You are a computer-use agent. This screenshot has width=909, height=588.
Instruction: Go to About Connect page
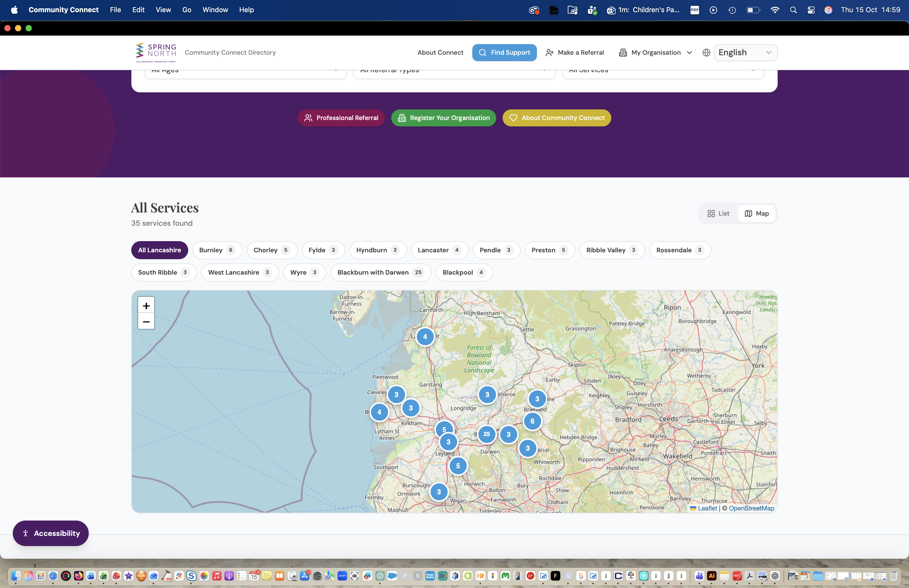point(440,53)
